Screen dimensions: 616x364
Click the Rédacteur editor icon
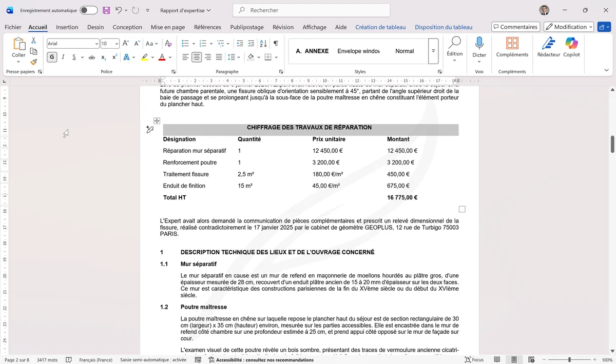(x=548, y=47)
